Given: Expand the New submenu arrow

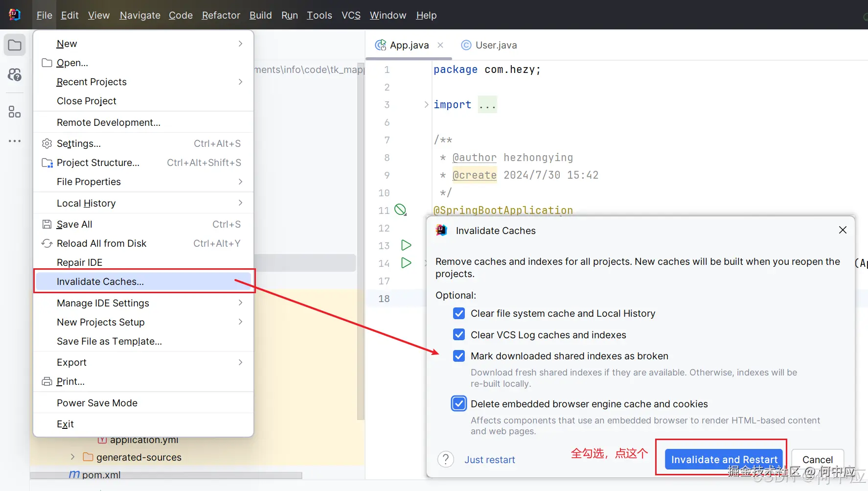Looking at the screenshot, I should 240,44.
